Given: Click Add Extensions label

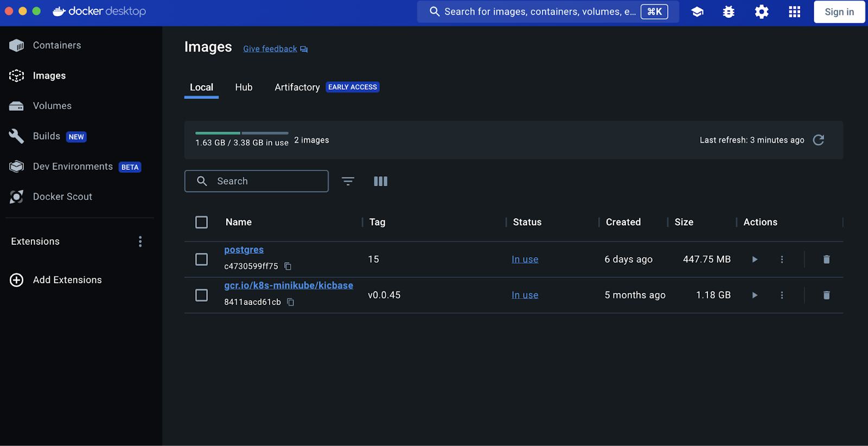Looking at the screenshot, I should pos(67,280).
